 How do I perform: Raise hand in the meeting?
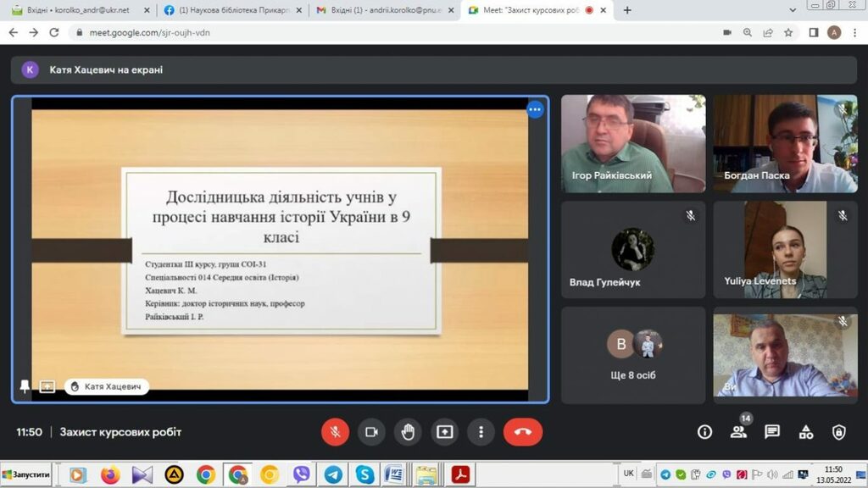[408, 432]
